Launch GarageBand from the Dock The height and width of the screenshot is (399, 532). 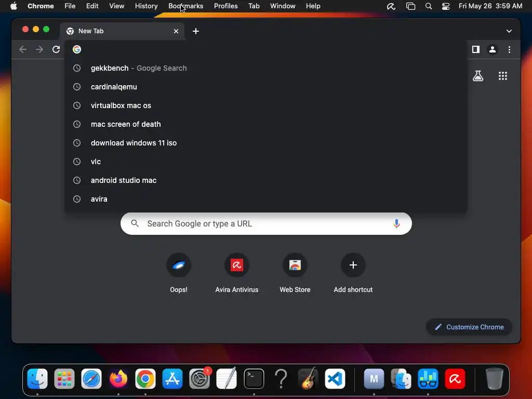coord(308,379)
